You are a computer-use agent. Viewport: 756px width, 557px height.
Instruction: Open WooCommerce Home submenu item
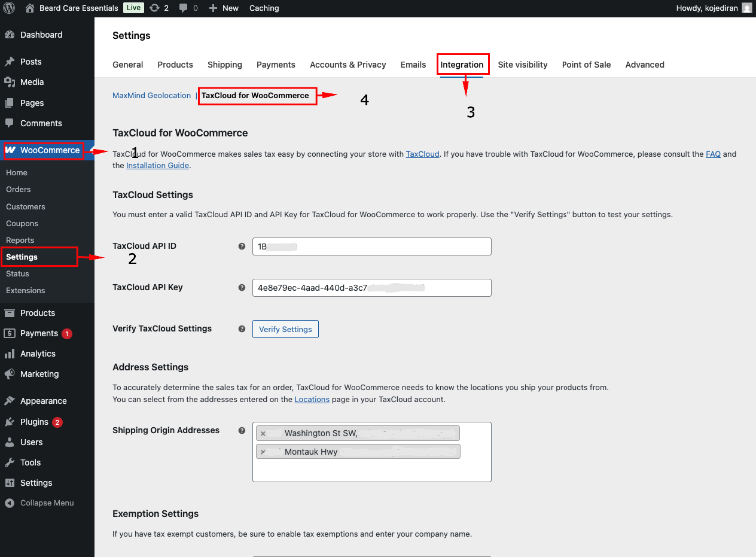point(17,172)
